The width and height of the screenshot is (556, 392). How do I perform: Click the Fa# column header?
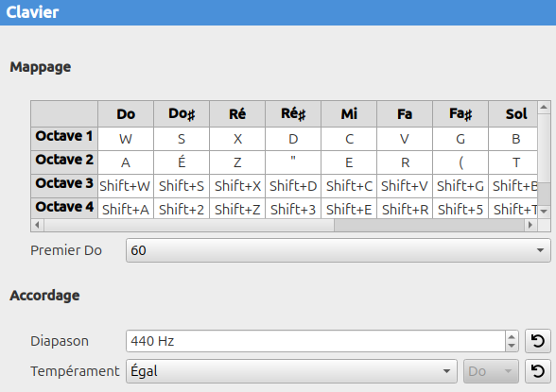(x=460, y=114)
